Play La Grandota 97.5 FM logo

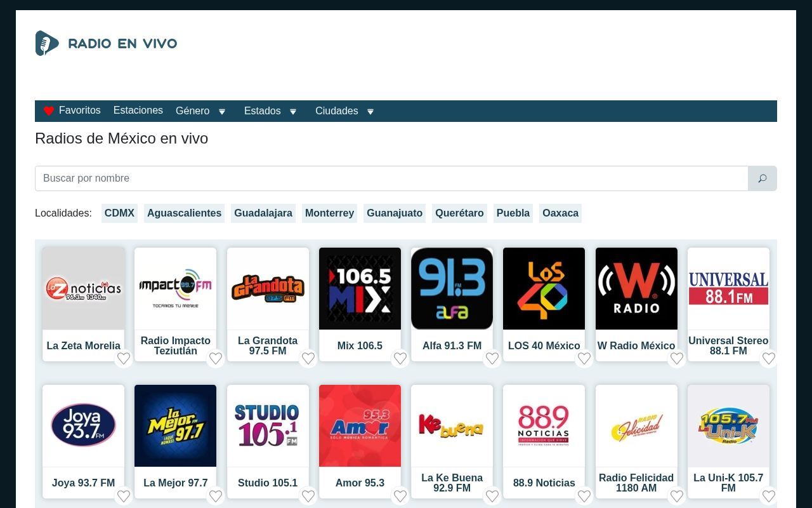(268, 288)
